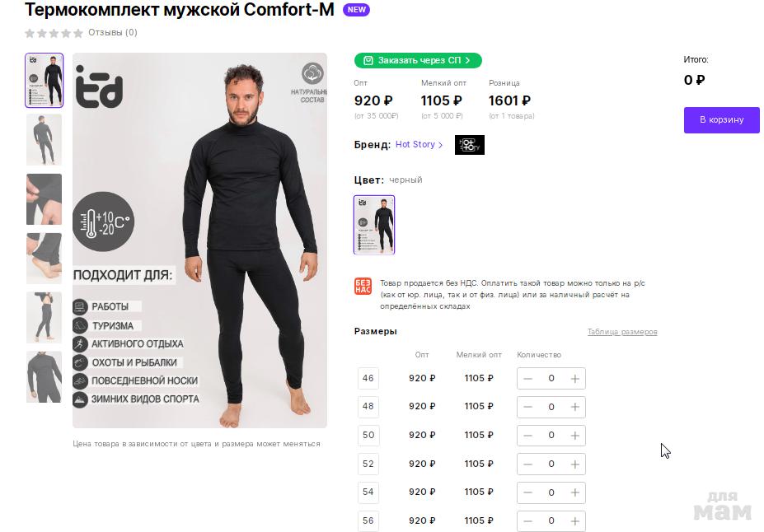Click the minus icon for size 48
764x532 pixels.
pyautogui.click(x=528, y=407)
